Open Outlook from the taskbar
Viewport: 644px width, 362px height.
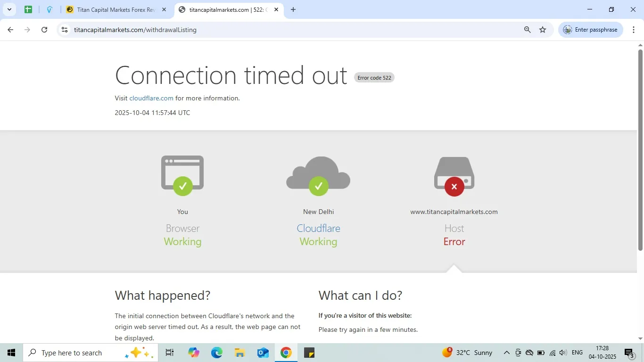[263, 353]
